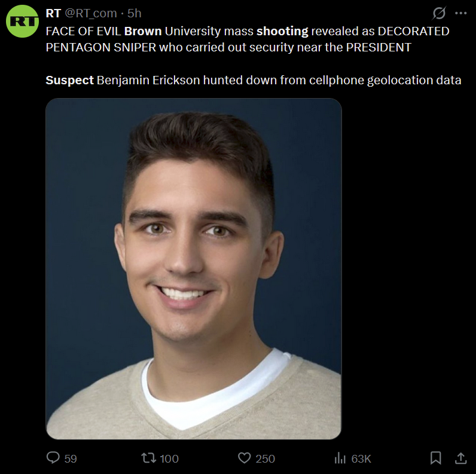Click the reply count 59
476x474 pixels.
[71, 458]
